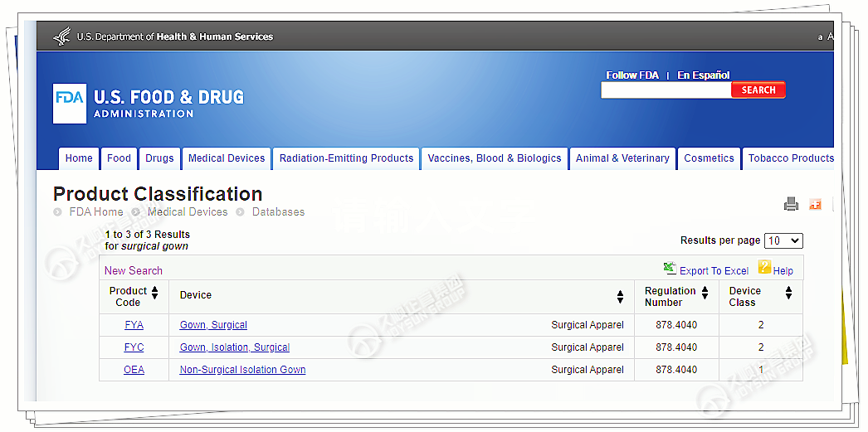Sort by Device Class arrows

[x=788, y=293]
